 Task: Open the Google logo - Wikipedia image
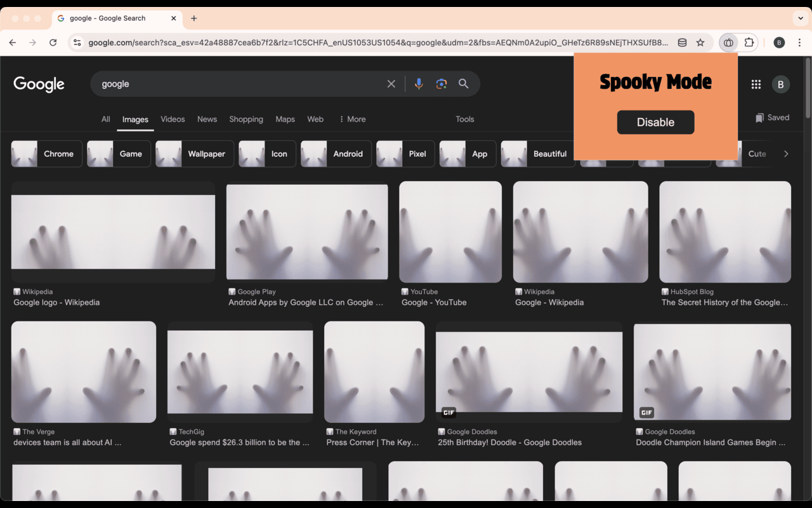(113, 232)
